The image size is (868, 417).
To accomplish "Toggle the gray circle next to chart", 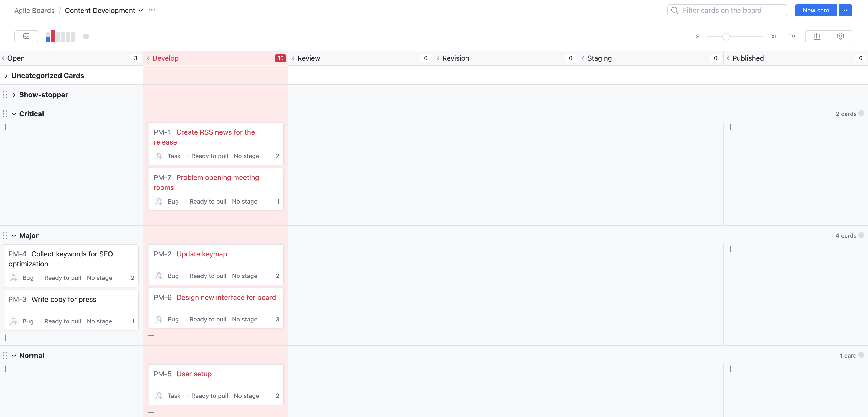I will [x=86, y=36].
